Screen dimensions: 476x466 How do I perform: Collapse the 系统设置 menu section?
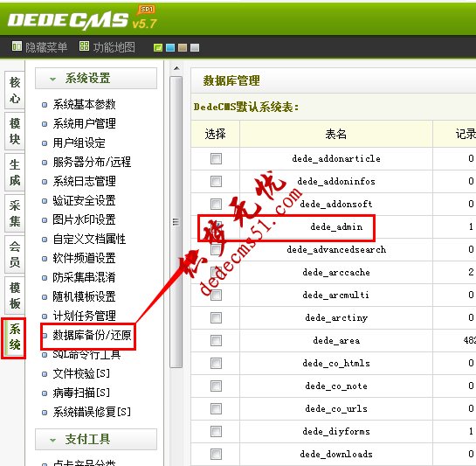coord(96,79)
